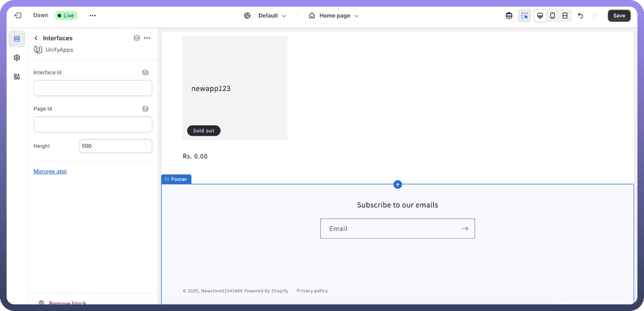This screenshot has height=311, width=644.
Task: Click the Height input field
Action: tap(116, 146)
